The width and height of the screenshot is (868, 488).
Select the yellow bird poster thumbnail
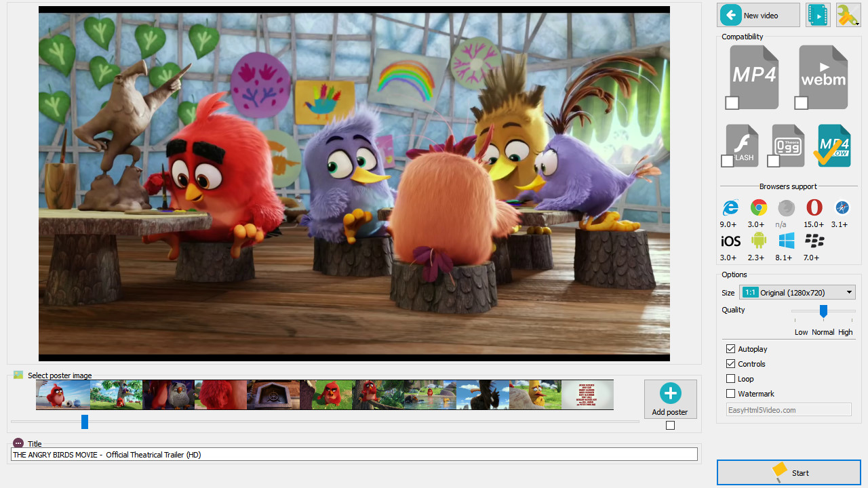click(x=534, y=394)
